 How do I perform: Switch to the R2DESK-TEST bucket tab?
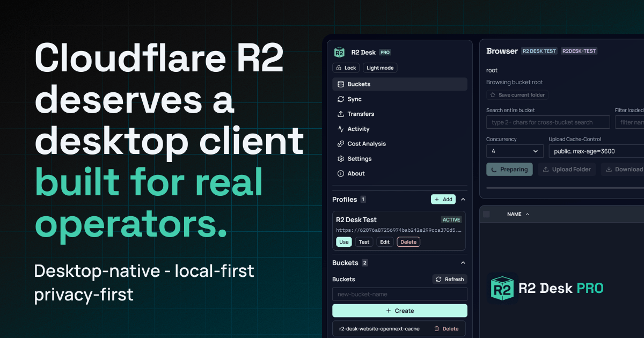tap(579, 50)
